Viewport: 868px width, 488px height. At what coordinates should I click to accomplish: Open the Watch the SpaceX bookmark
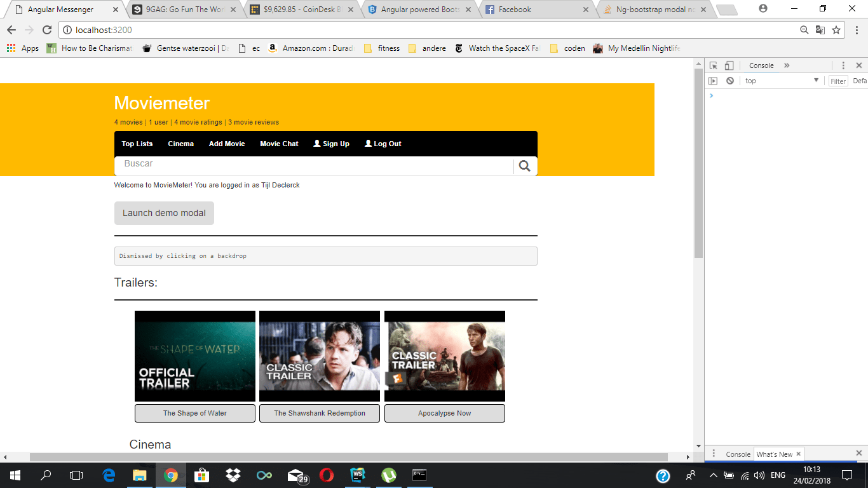point(497,48)
